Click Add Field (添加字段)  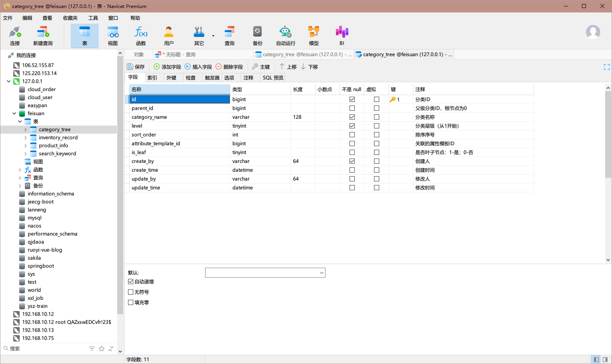tap(167, 67)
